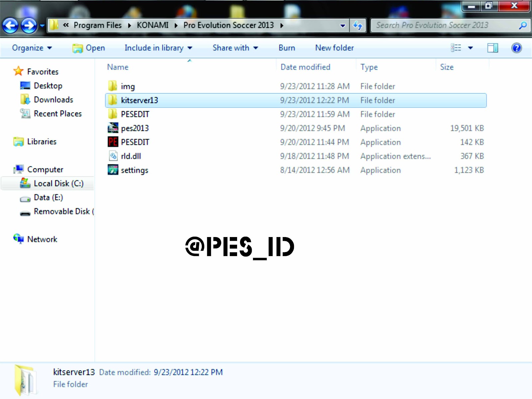Click the settings file name
Viewport: 532px width, 399px height.
(134, 170)
